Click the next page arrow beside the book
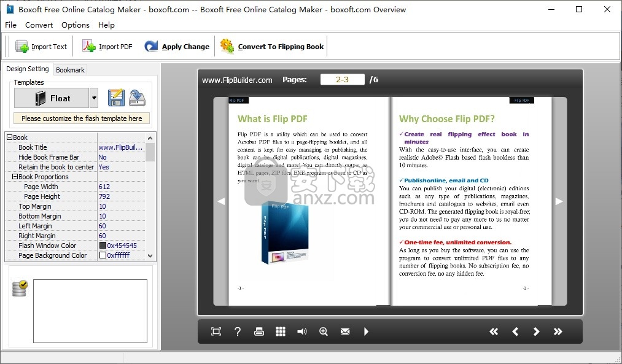Screen dimensions: 622x364 click(559, 201)
